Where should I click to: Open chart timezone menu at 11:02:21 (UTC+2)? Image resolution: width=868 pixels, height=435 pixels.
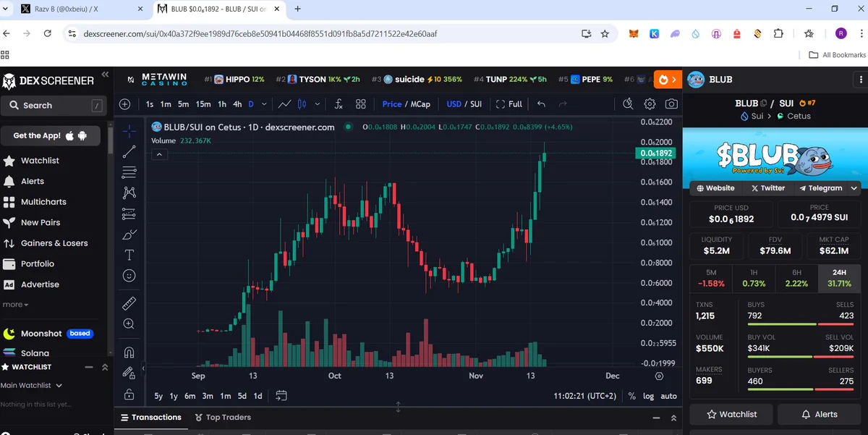(x=584, y=396)
